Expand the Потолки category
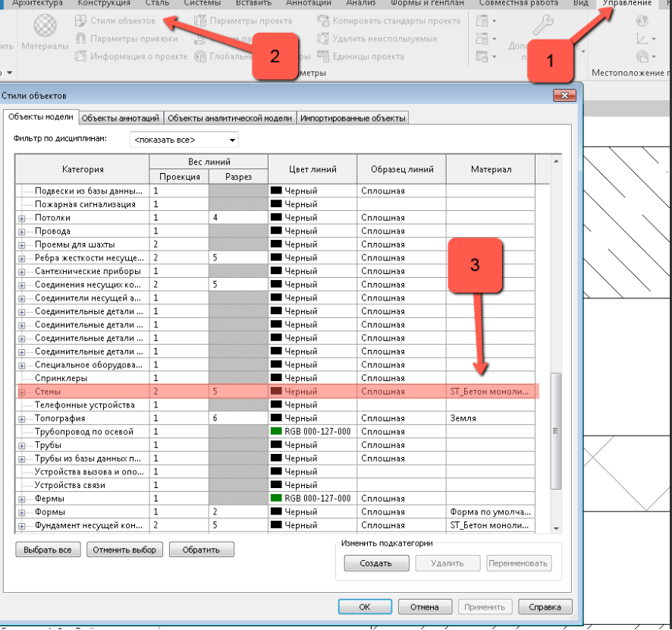The width and height of the screenshot is (672, 630). point(21,219)
